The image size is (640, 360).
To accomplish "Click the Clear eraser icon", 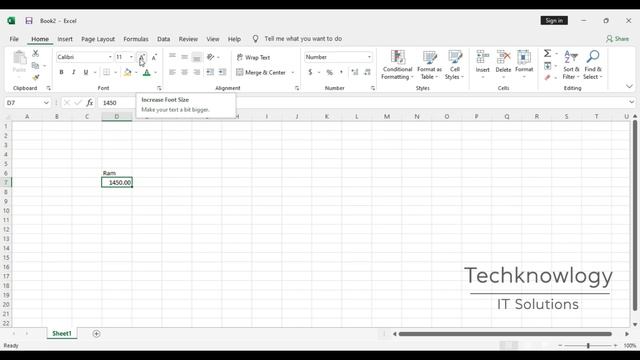I will [x=547, y=77].
